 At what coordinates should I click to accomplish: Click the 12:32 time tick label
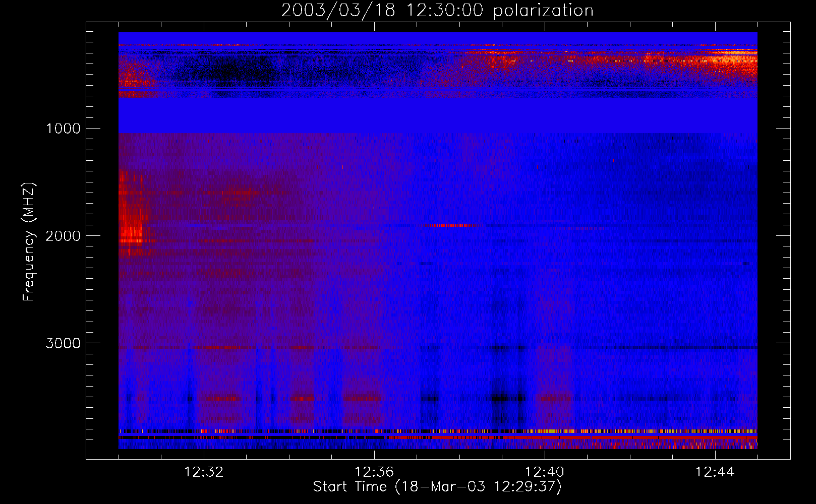(x=204, y=472)
